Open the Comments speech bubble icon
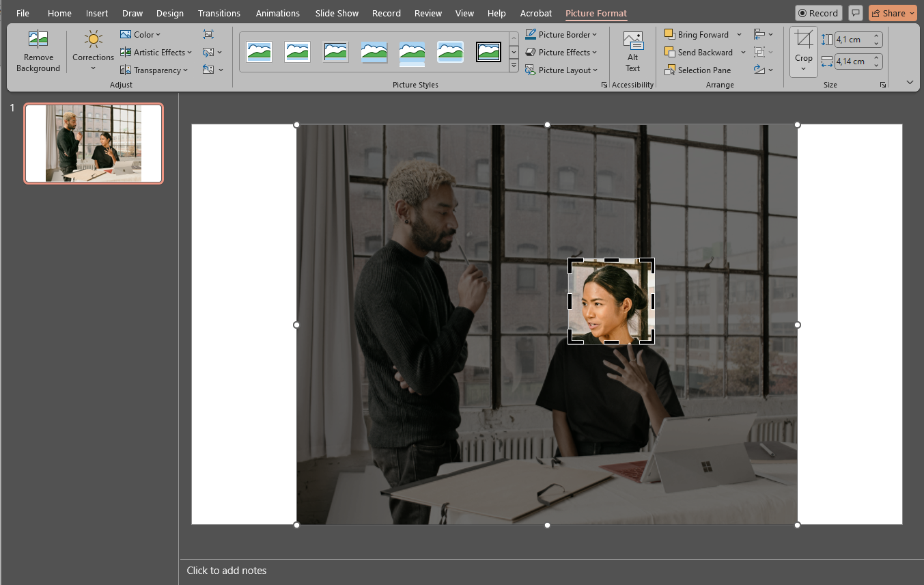This screenshot has height=585, width=924. pos(856,13)
